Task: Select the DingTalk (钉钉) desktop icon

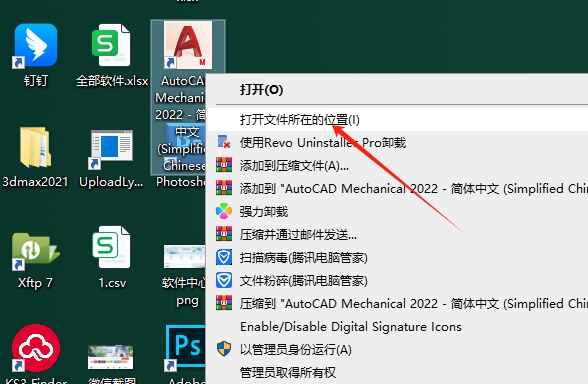Action: tap(36, 46)
